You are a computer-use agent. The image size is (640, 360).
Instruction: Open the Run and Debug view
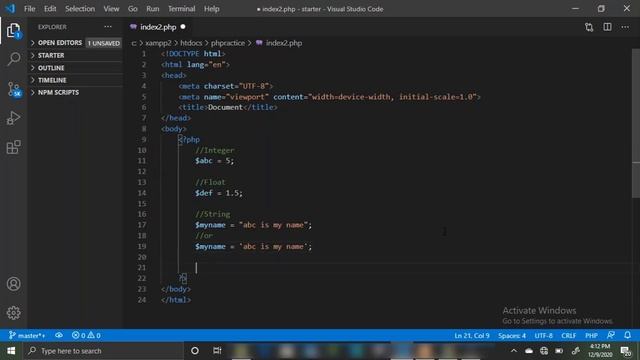tap(13, 118)
